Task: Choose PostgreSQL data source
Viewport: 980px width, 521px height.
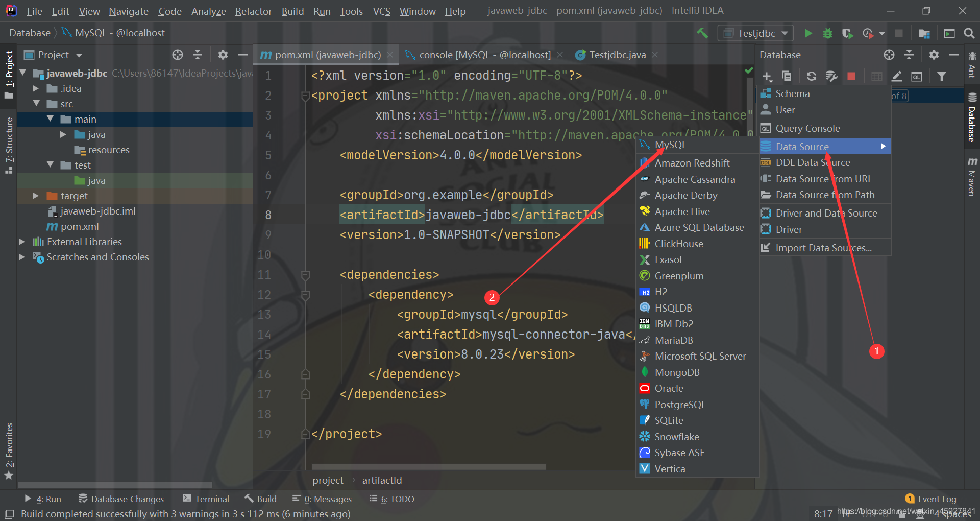Action: [x=697, y=405]
